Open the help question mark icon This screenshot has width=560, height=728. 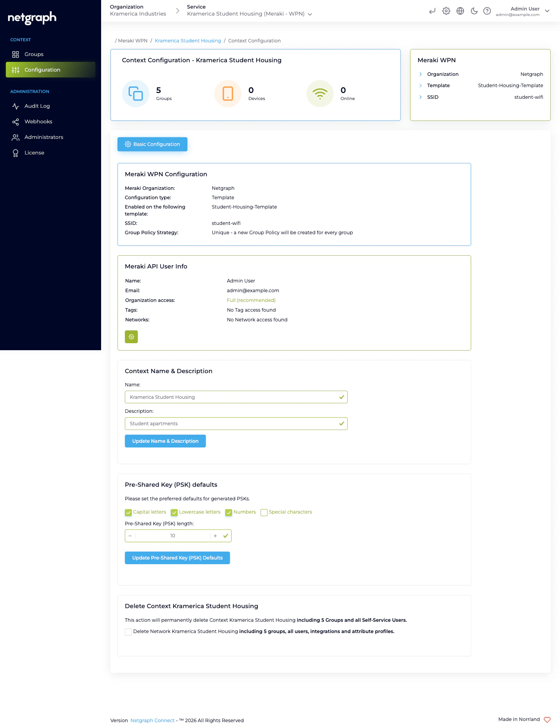(x=487, y=11)
